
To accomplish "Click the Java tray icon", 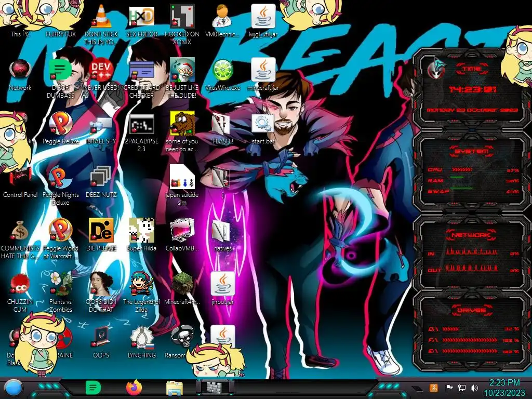I will coord(433,388).
